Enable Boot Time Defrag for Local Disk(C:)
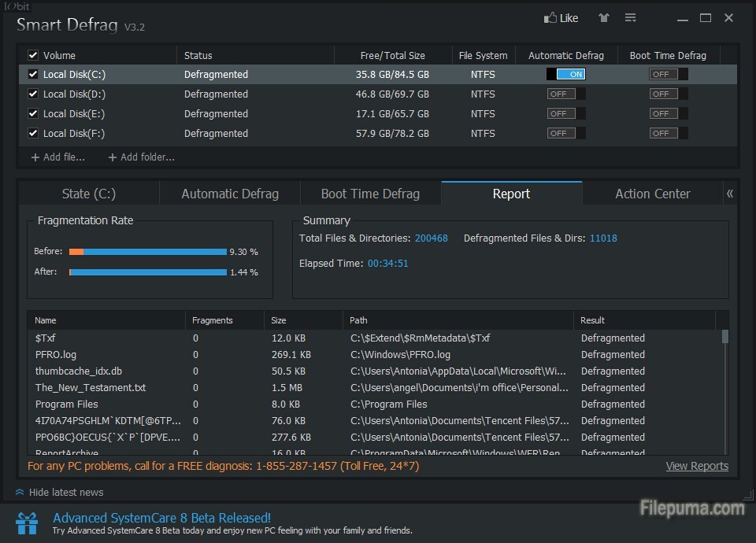The image size is (756, 543). (x=668, y=75)
